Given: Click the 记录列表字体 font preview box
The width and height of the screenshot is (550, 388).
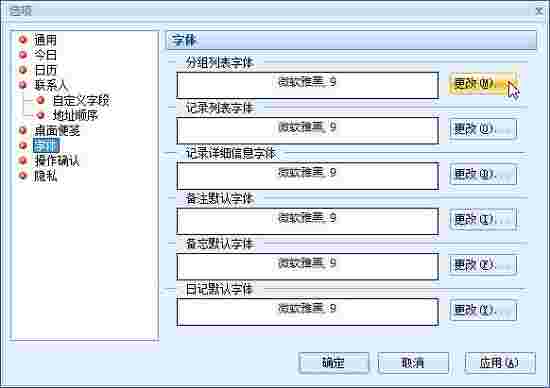Looking at the screenshot, I should coord(308,131).
